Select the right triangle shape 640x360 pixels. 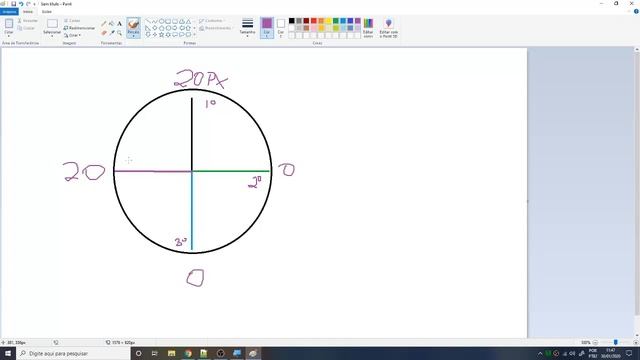pyautogui.click(x=148, y=28)
